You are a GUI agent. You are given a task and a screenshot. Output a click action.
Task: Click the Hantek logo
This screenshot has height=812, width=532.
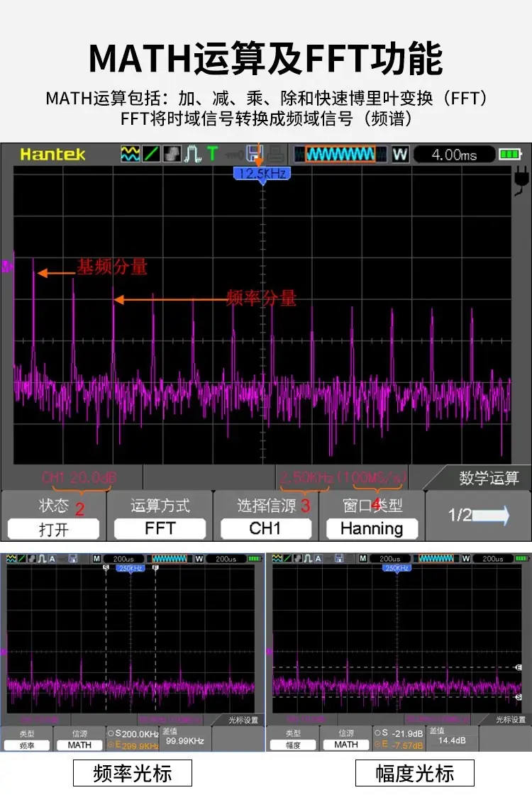(52, 155)
